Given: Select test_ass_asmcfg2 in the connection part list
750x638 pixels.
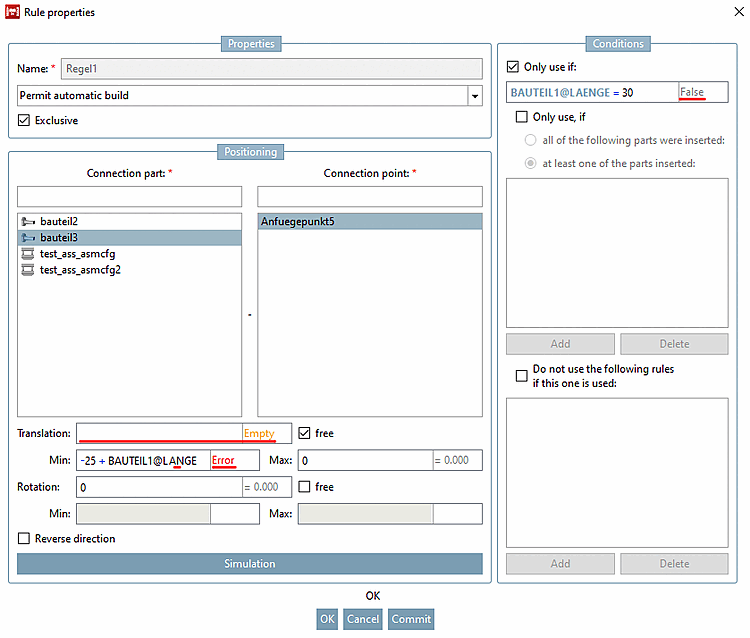Looking at the screenshot, I should click(130, 270).
